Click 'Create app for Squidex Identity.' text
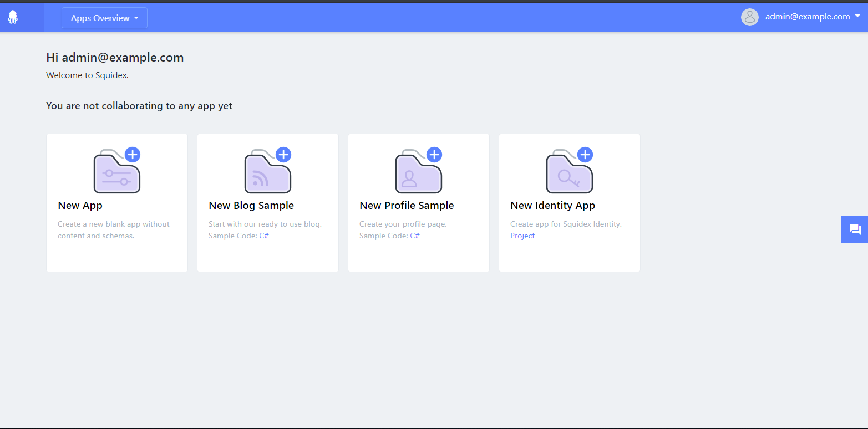Screen dimensions: 868x429 [566, 224]
